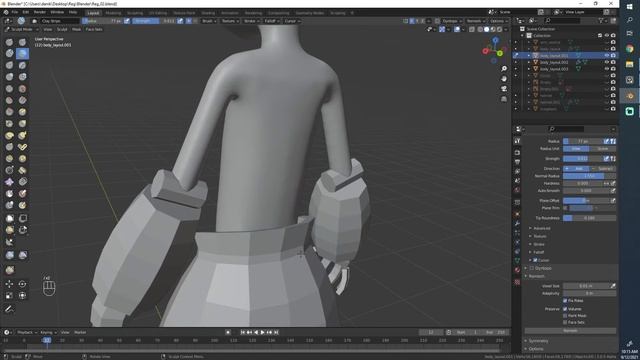The width and height of the screenshot is (640, 360).
Task: Expand the Texture panel in properties
Action: 540,236
